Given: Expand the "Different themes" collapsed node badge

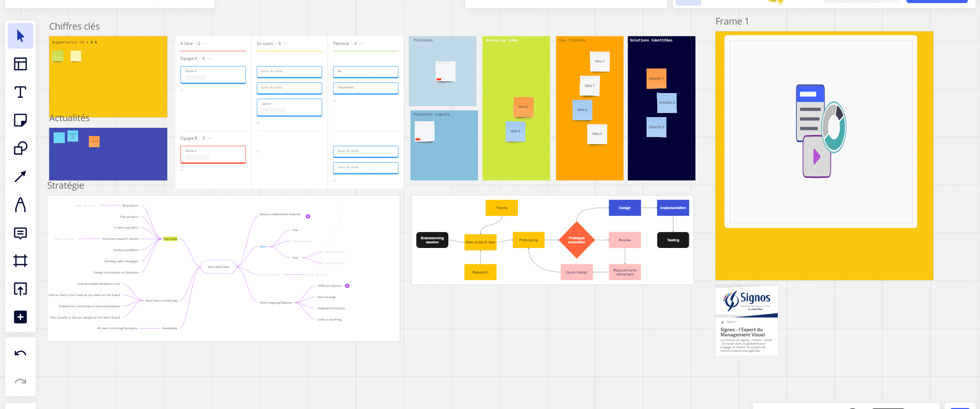Looking at the screenshot, I should [347, 286].
